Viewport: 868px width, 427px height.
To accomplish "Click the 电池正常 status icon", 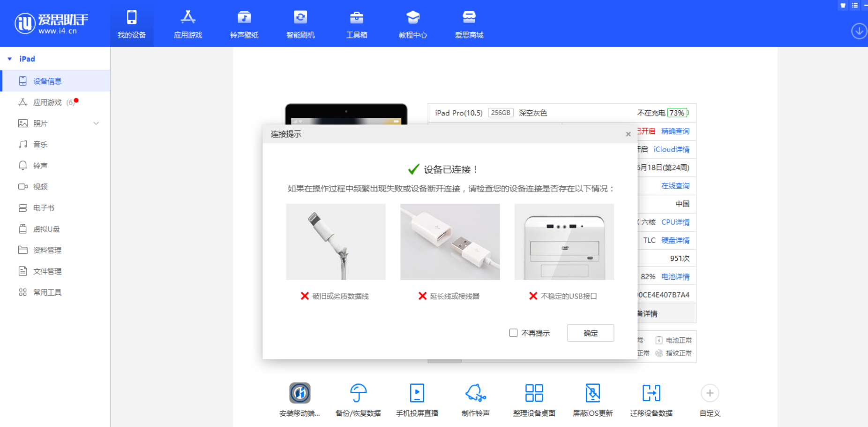I will coord(659,340).
